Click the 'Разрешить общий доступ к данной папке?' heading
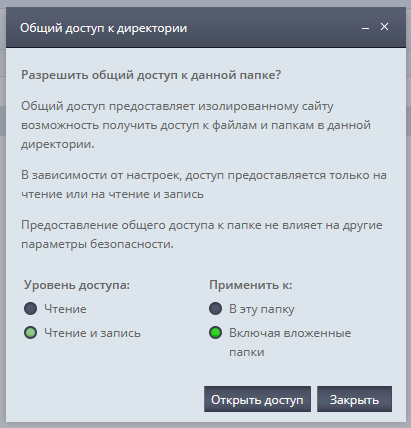 [x=151, y=75]
